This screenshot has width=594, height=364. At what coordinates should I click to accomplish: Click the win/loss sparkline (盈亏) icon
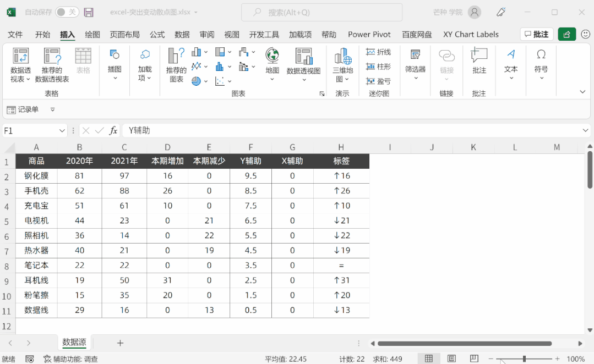pos(378,81)
